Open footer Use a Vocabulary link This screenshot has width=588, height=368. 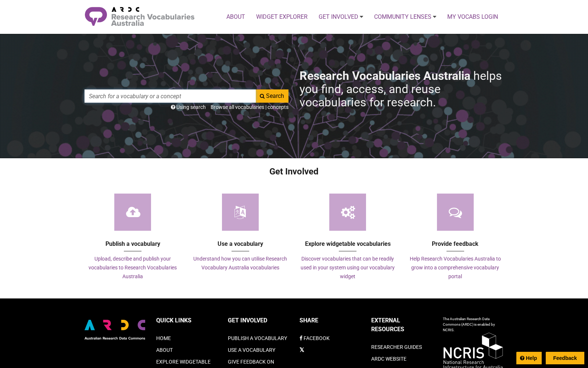(251, 350)
